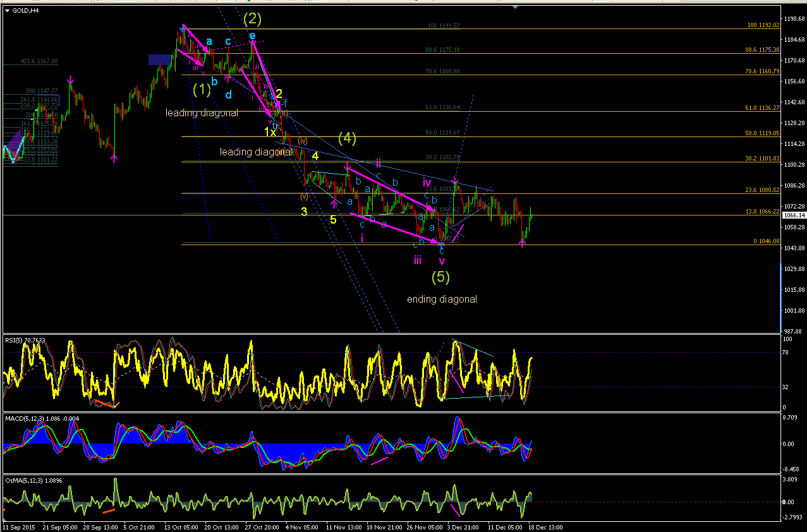807x532 pixels.
Task: Click price axis value 1029.88
Action: [794, 269]
